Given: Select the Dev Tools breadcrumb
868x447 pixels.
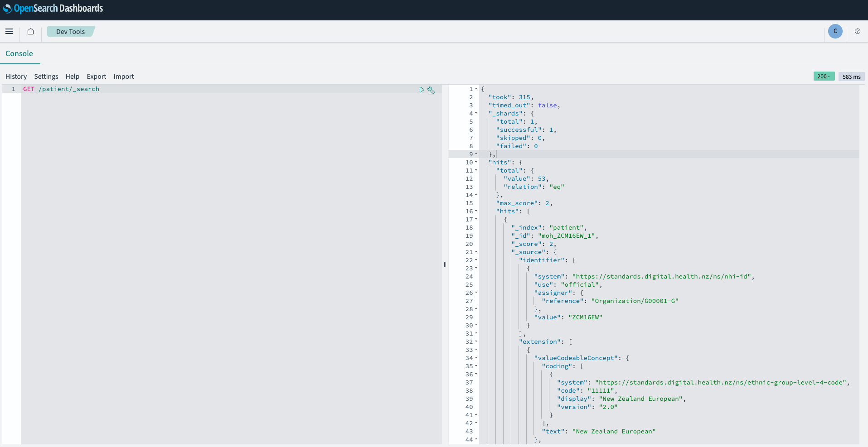Looking at the screenshot, I should click(71, 31).
